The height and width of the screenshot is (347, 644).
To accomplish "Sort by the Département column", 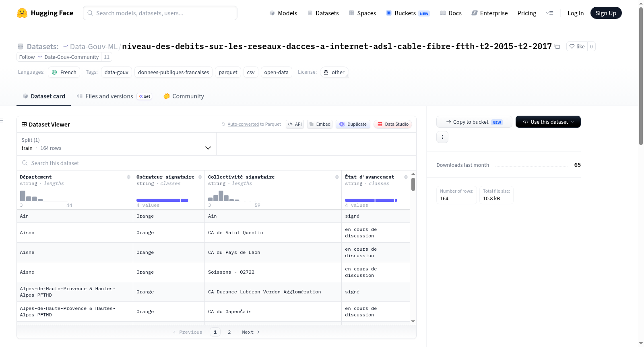I will [x=128, y=177].
